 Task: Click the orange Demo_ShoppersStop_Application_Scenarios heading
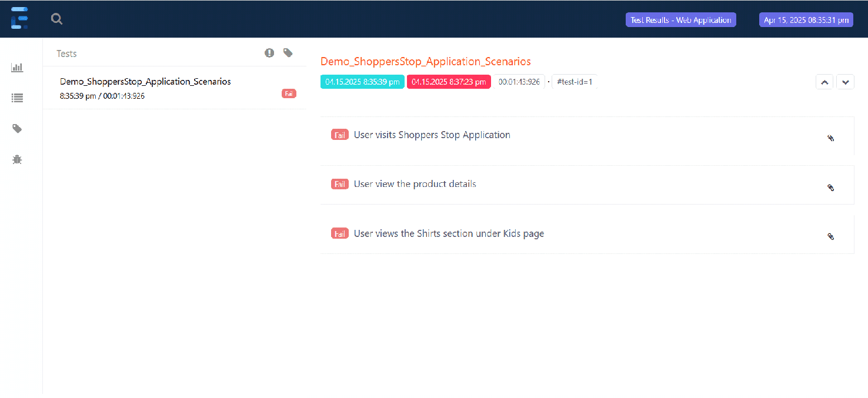click(426, 61)
